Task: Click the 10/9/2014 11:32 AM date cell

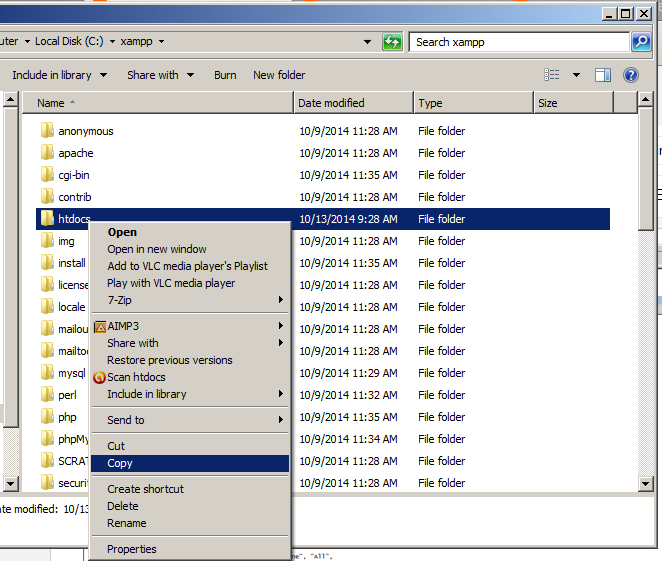Action: (x=348, y=395)
